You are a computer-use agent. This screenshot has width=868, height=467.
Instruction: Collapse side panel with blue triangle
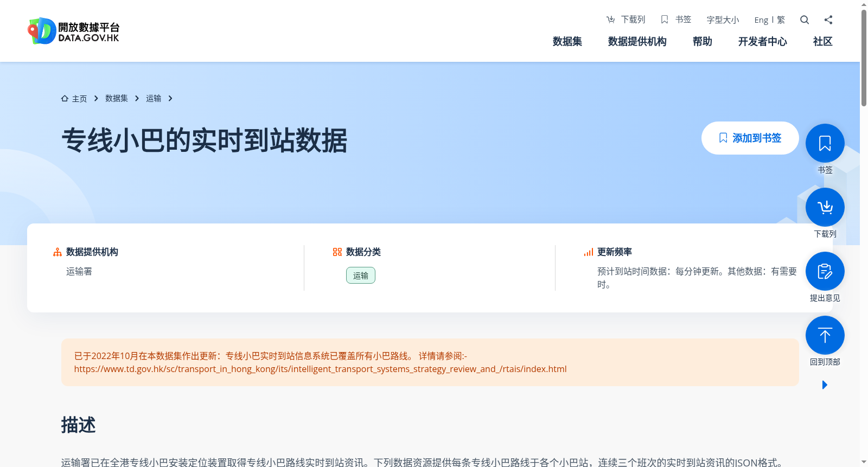click(x=825, y=385)
